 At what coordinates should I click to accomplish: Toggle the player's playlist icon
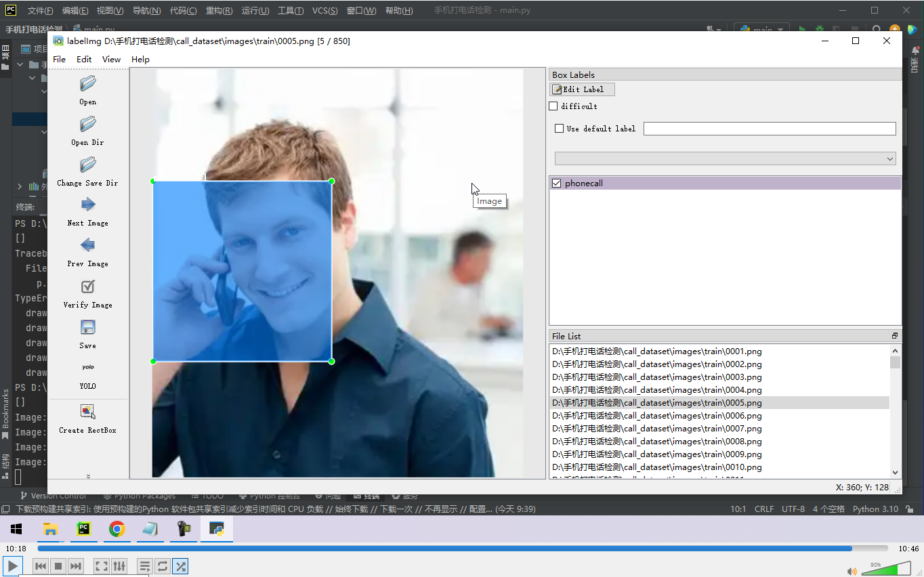point(144,566)
